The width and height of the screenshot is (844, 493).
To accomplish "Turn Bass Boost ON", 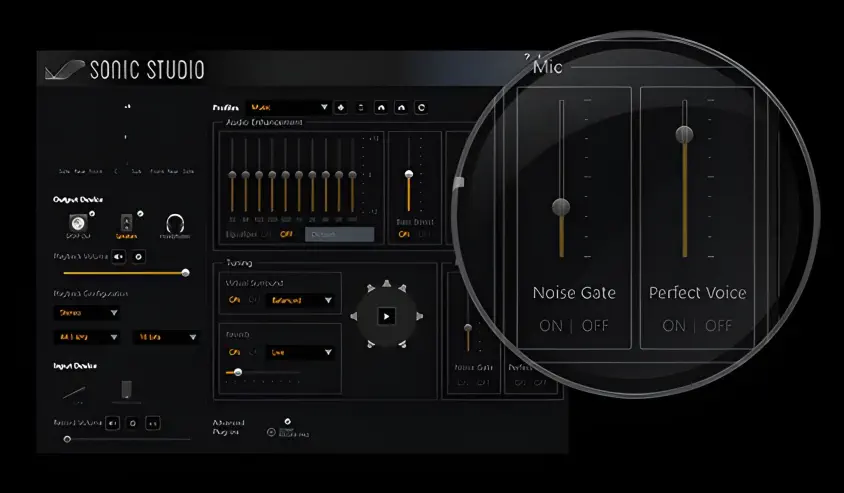I will [404, 235].
